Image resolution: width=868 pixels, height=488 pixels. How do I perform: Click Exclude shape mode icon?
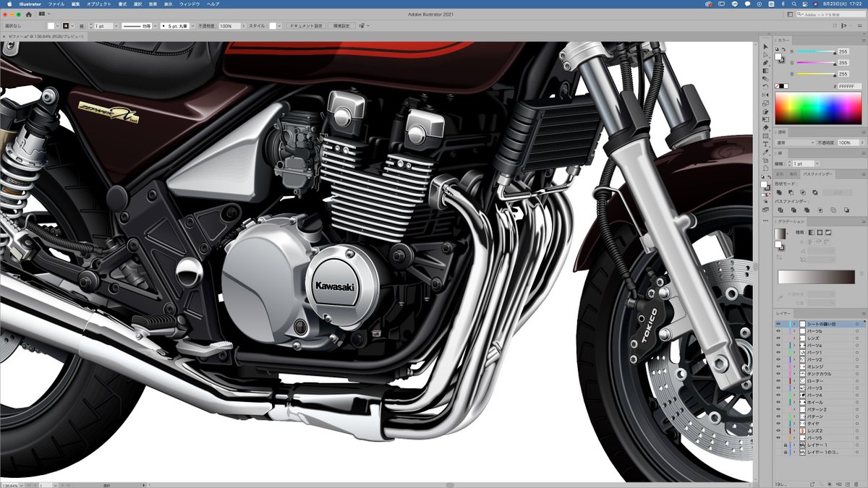[815, 192]
